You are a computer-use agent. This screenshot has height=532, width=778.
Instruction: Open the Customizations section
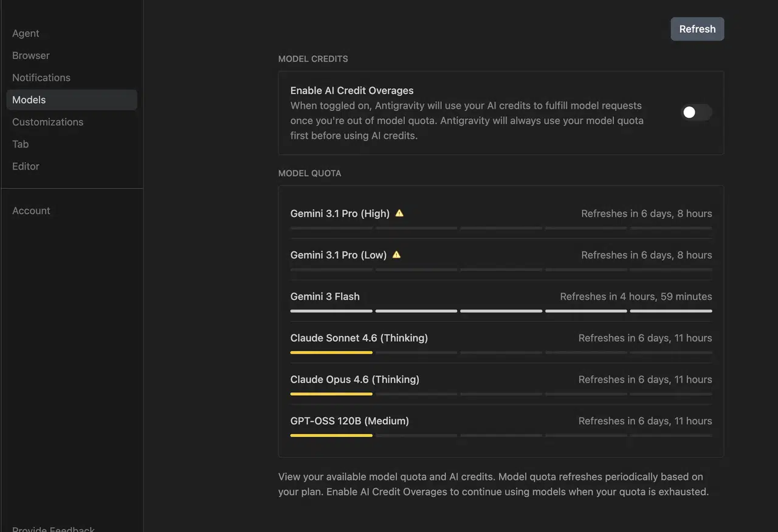click(x=48, y=122)
